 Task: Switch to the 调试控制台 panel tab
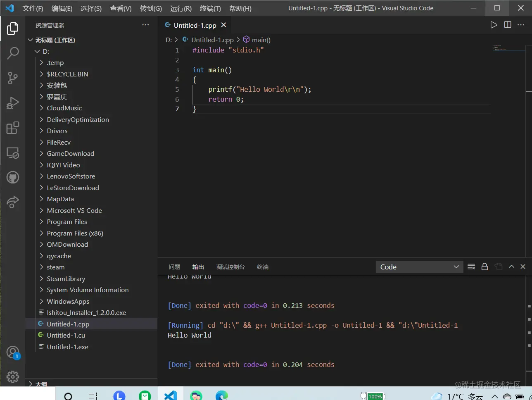point(230,267)
